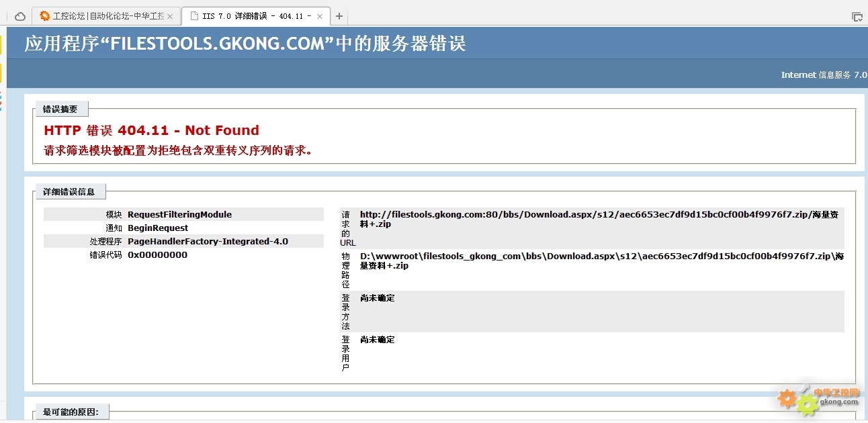Open the tab list icon at top right
Viewport: 868px width, 423px height.
click(x=857, y=17)
